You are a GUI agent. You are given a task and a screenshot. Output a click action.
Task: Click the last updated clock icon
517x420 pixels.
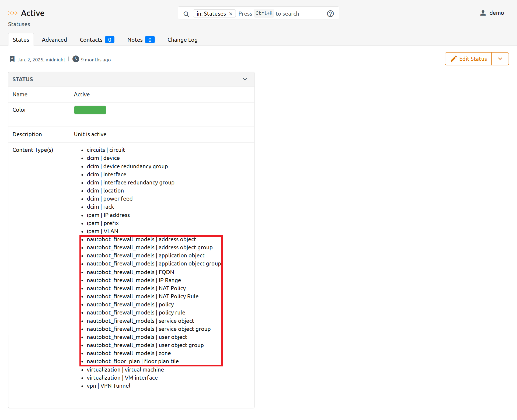pos(76,59)
